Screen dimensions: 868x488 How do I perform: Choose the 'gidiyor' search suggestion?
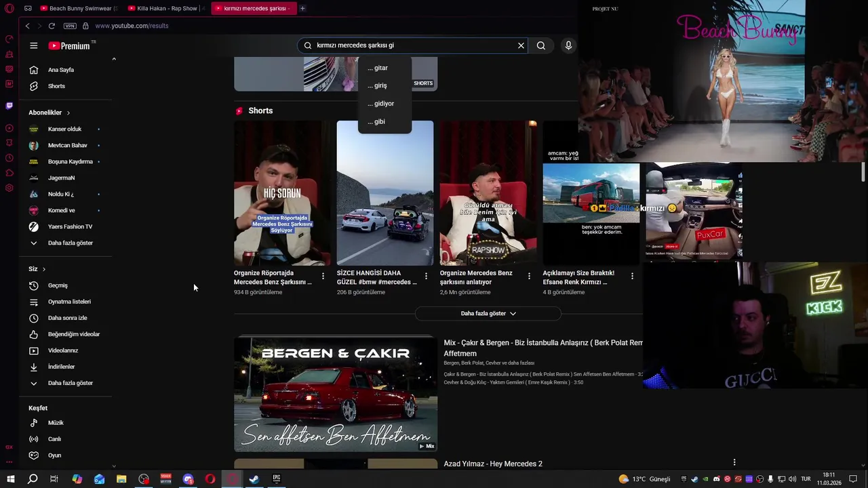(384, 104)
